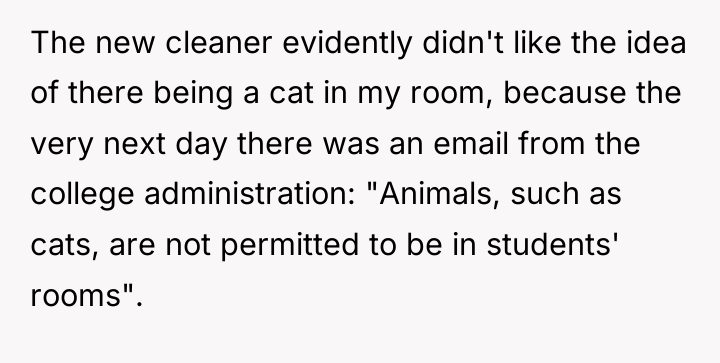Click the word "cats," starting fifth line
The width and height of the screenshot is (720, 363).
[64, 244]
